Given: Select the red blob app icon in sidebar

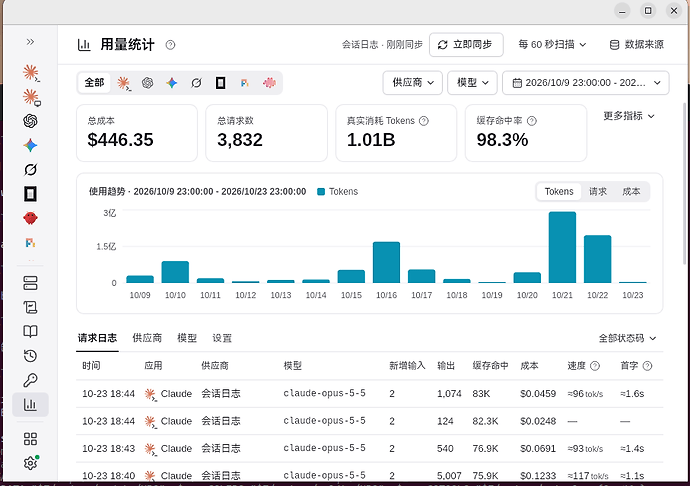Looking at the screenshot, I should [30, 218].
